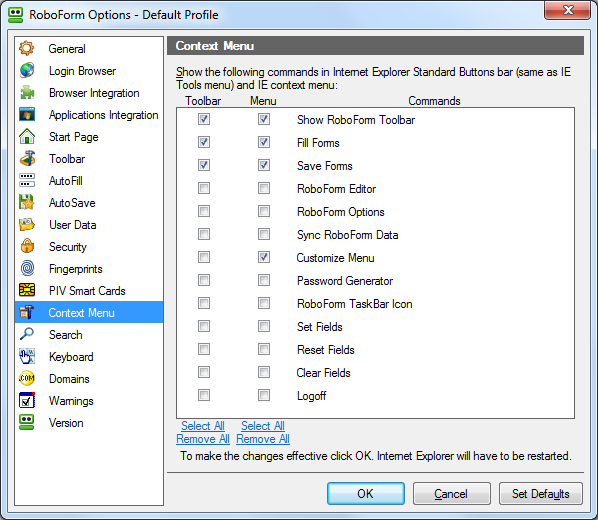Click Select All under Menu column
598x520 pixels.
pyautogui.click(x=263, y=426)
